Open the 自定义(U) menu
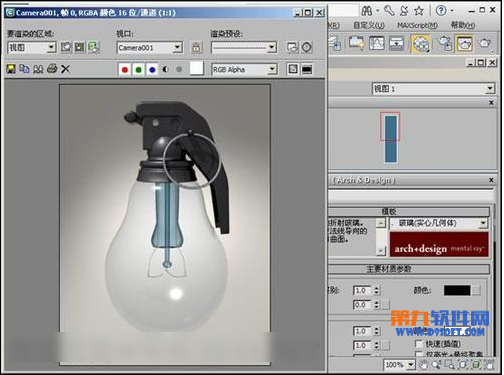This screenshot has height=375, width=504. tap(369, 25)
